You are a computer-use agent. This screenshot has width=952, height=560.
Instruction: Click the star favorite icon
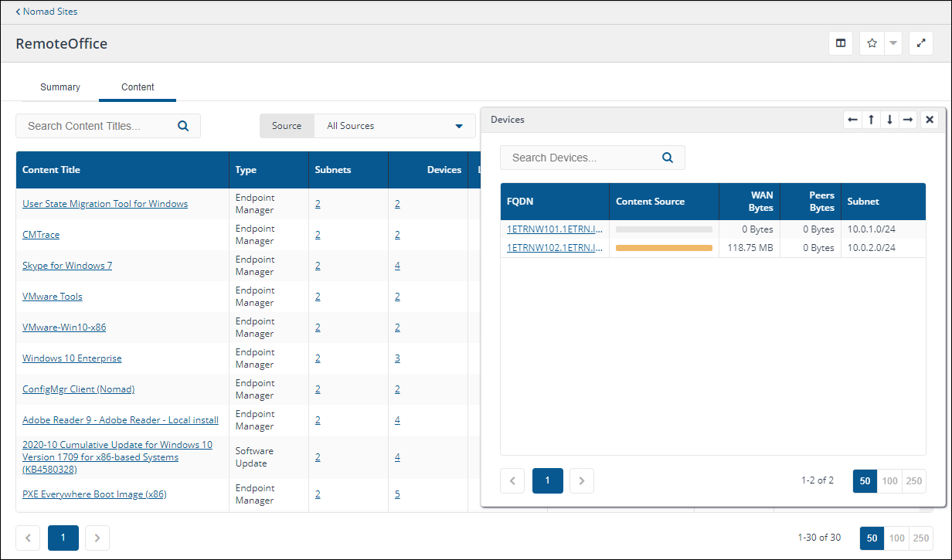872,43
